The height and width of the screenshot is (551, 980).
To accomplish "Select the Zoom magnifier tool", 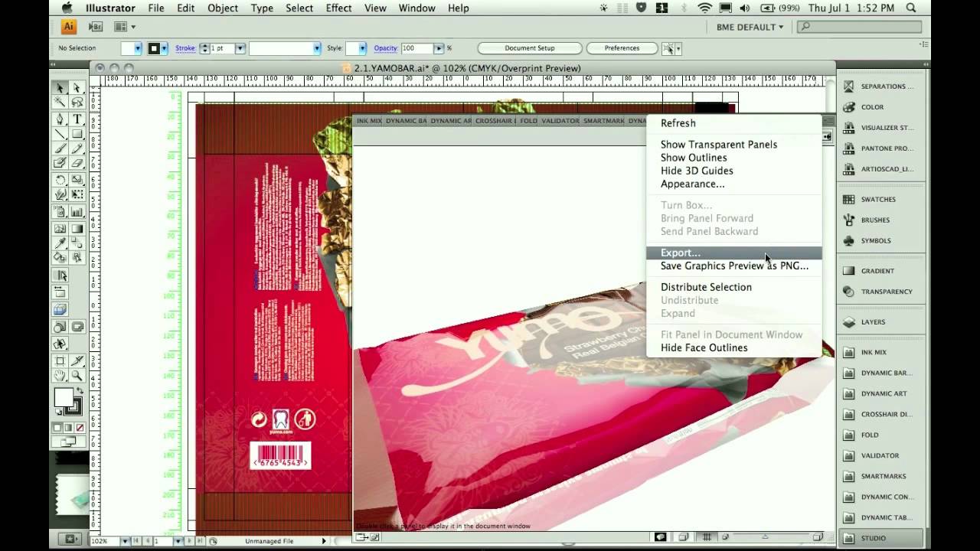I will click(x=77, y=376).
